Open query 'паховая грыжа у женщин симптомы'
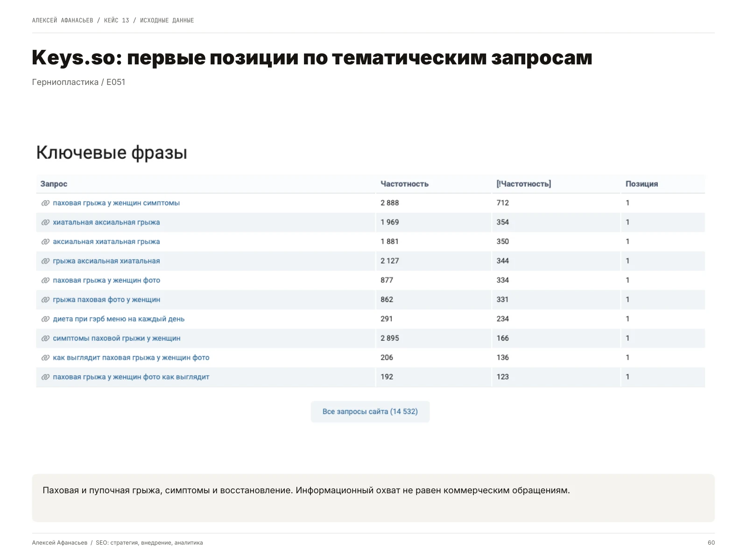Viewport: 747px width, 560px height. point(116,203)
